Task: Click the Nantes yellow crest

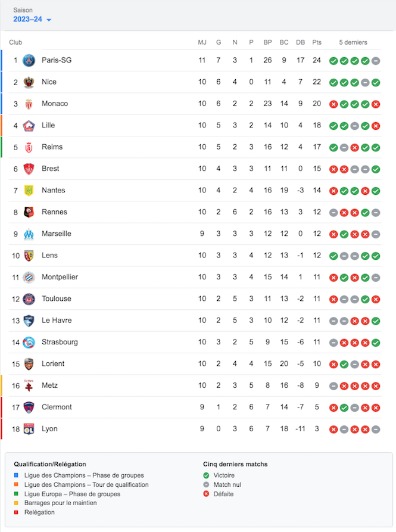Action: pyautogui.click(x=29, y=191)
